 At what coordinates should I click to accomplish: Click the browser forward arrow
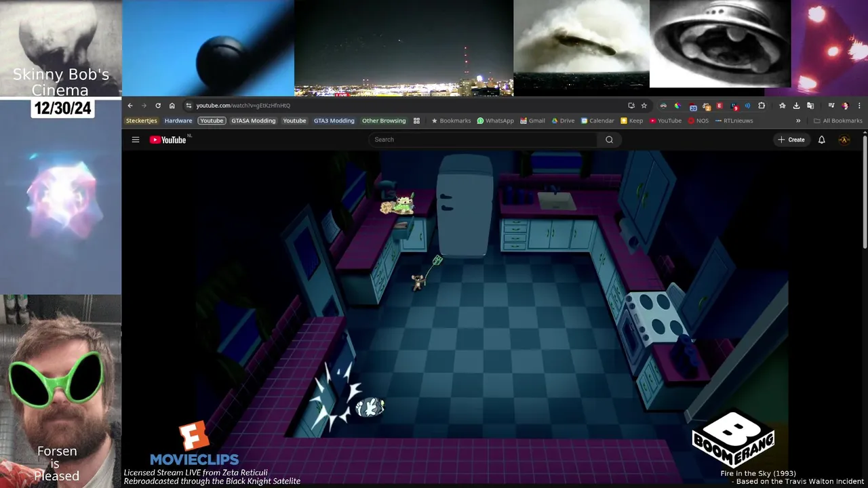[x=144, y=105]
